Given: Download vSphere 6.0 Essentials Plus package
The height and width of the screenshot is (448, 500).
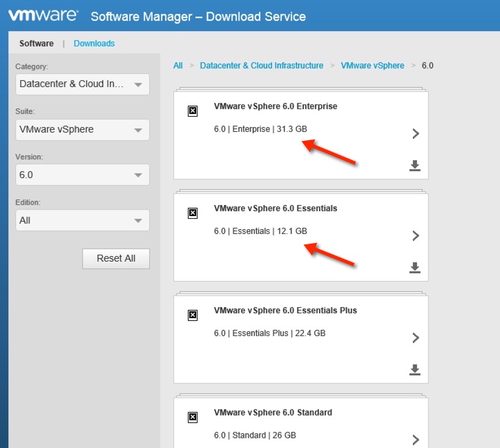Looking at the screenshot, I should click(415, 370).
